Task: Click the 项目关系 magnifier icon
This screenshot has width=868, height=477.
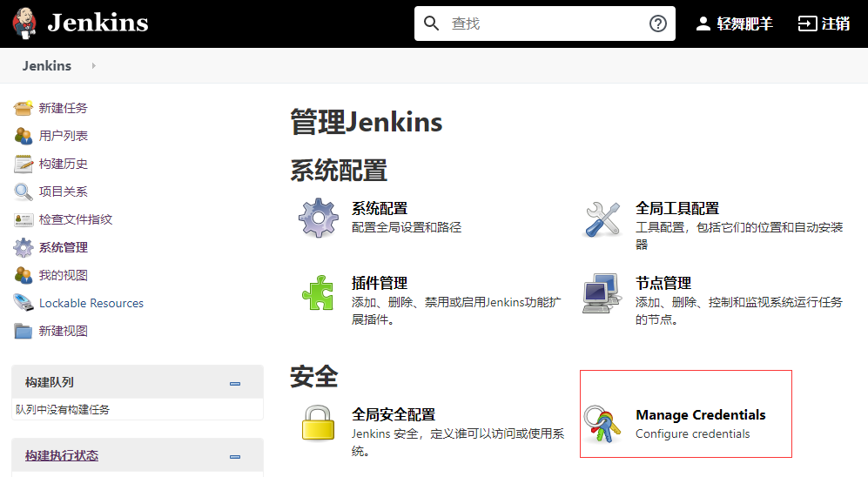Action: pos(24,191)
